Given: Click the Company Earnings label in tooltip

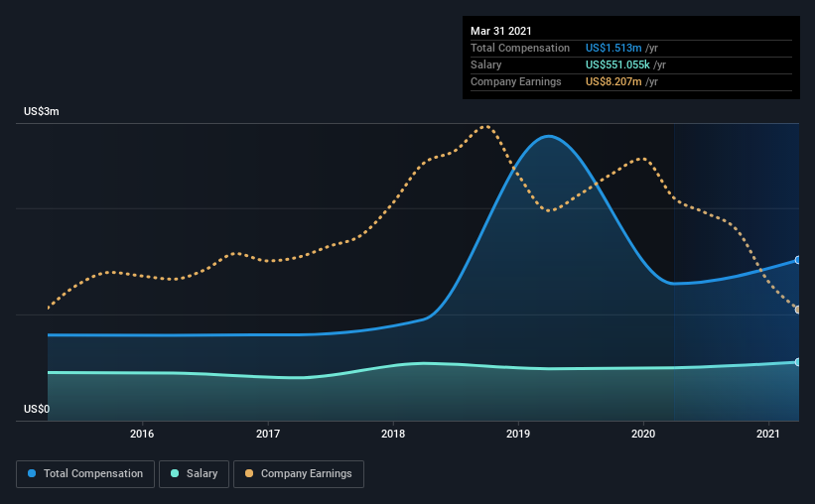Looking at the screenshot, I should [515, 81].
